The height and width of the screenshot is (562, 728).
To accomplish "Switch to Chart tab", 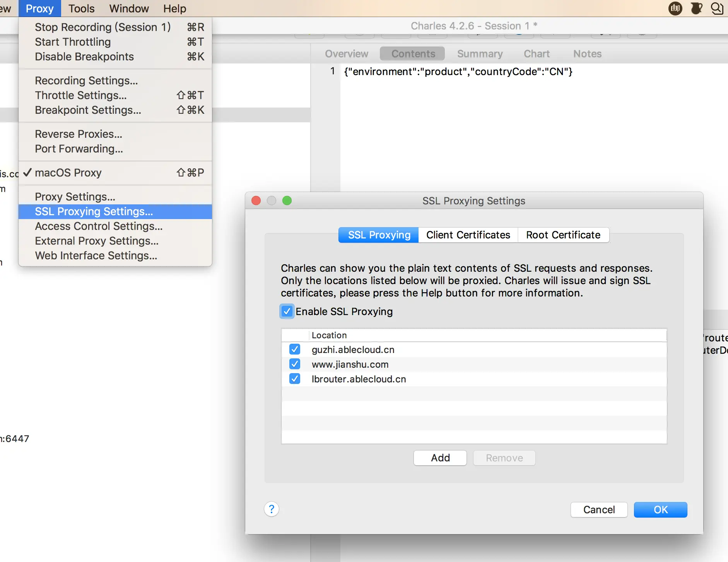I will point(537,54).
